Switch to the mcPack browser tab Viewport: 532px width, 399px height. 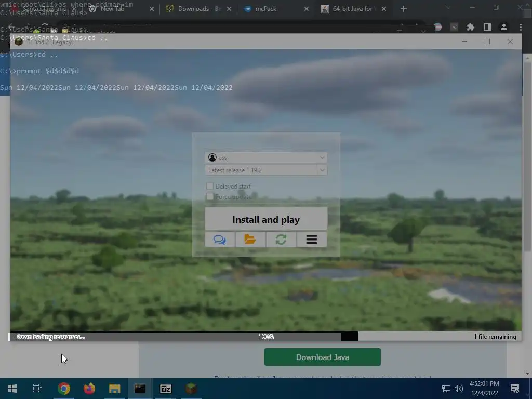[x=275, y=9]
